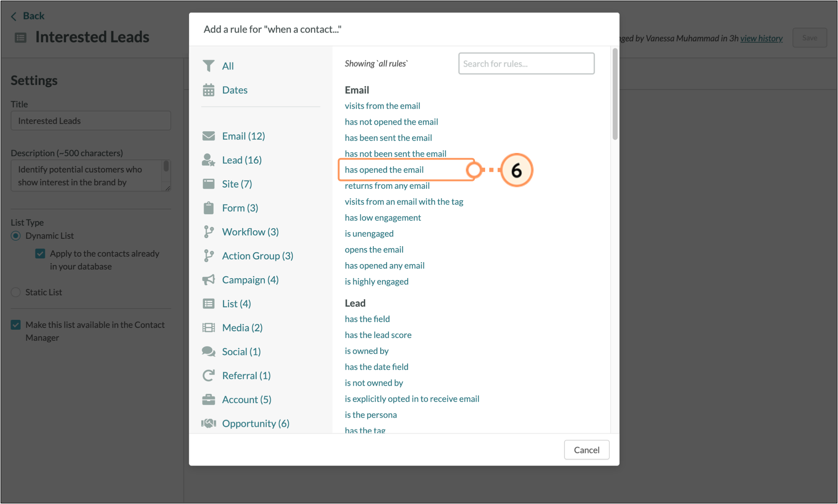Choose the Static List radio option
838x504 pixels.
pos(16,292)
